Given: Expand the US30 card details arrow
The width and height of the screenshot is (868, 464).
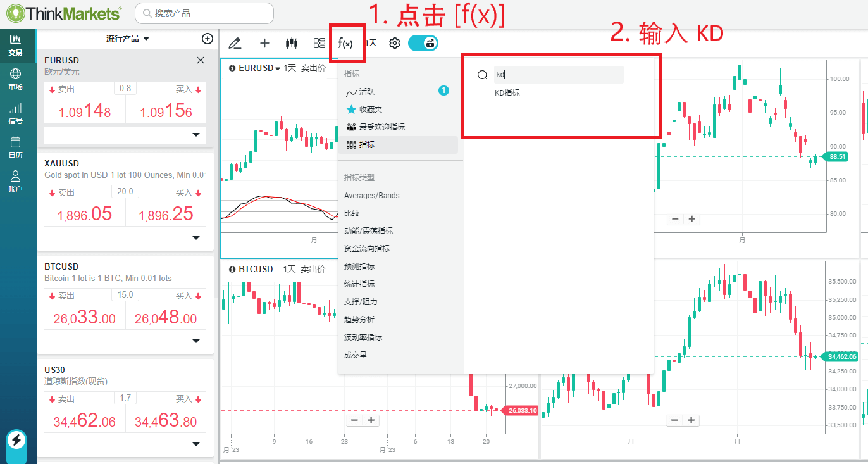Looking at the screenshot, I should click(x=196, y=444).
